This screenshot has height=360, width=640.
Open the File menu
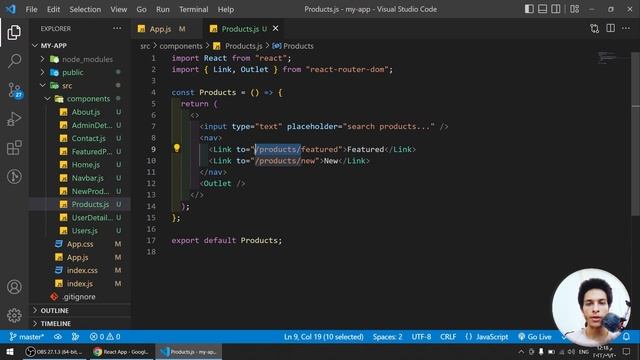click(x=31, y=9)
